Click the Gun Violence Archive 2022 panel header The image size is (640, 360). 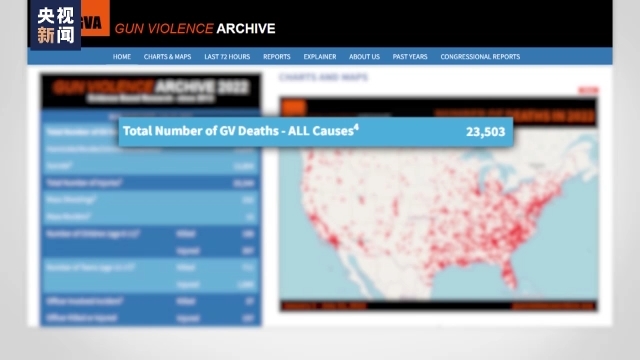tap(151, 91)
